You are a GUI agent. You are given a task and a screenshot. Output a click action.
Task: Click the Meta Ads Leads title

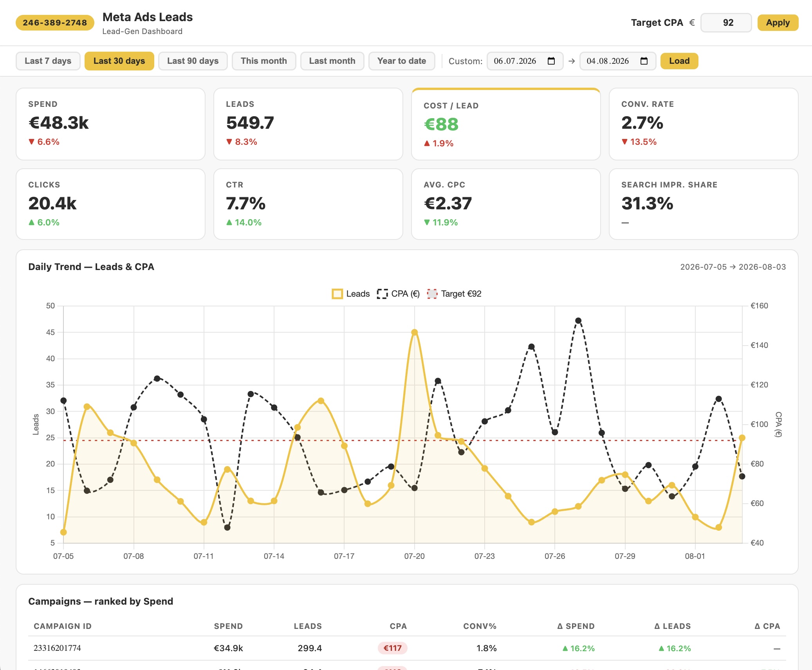coord(148,17)
